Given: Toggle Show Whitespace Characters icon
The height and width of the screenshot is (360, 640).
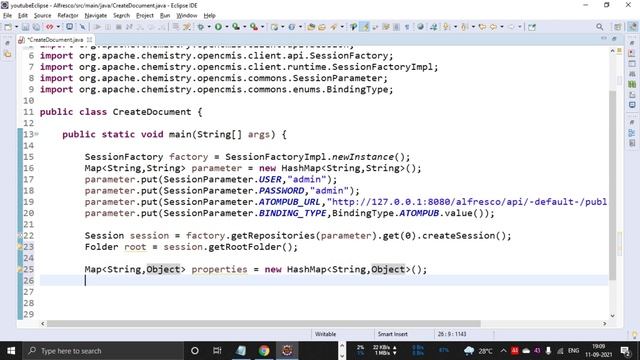Looking at the screenshot, I should [407, 27].
